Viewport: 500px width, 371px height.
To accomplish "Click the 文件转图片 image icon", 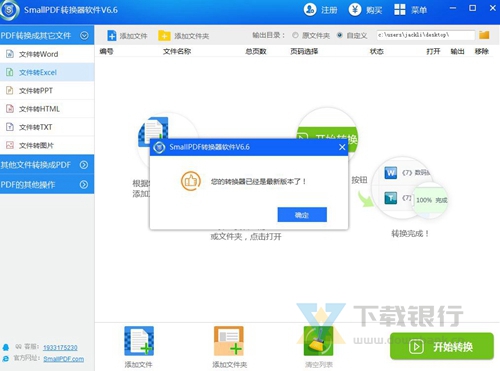I will coord(10,145).
